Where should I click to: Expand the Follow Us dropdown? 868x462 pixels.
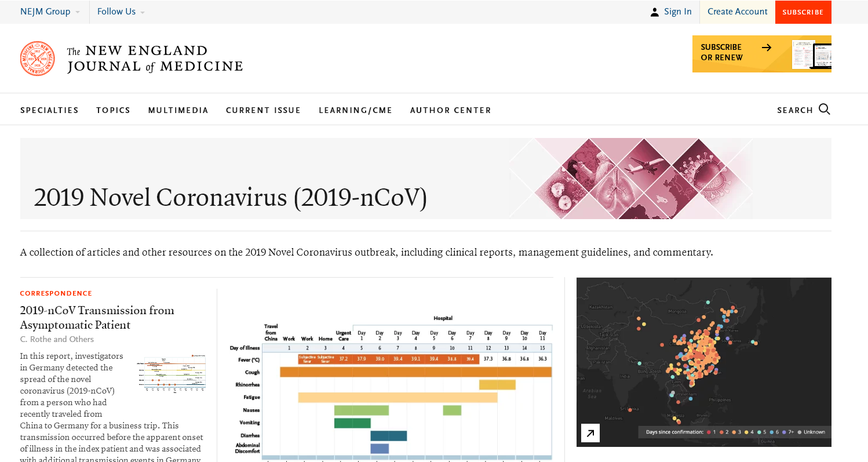click(121, 12)
